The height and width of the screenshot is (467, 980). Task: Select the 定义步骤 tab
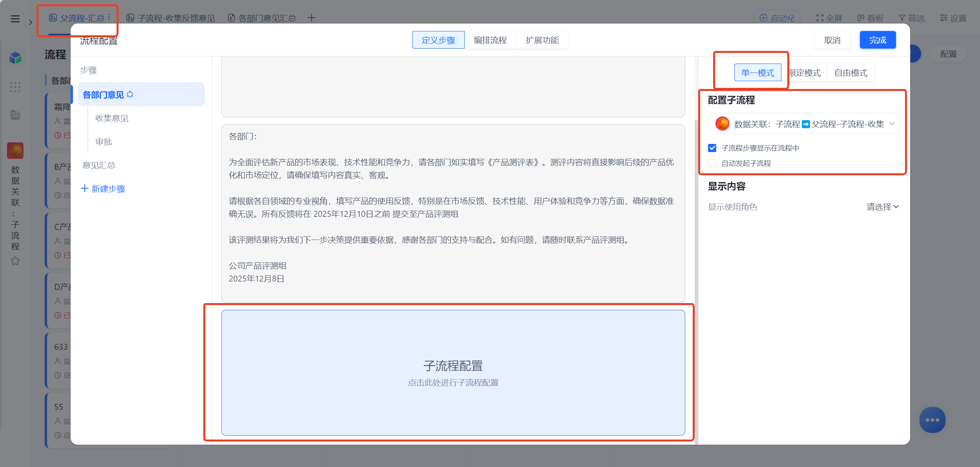438,40
